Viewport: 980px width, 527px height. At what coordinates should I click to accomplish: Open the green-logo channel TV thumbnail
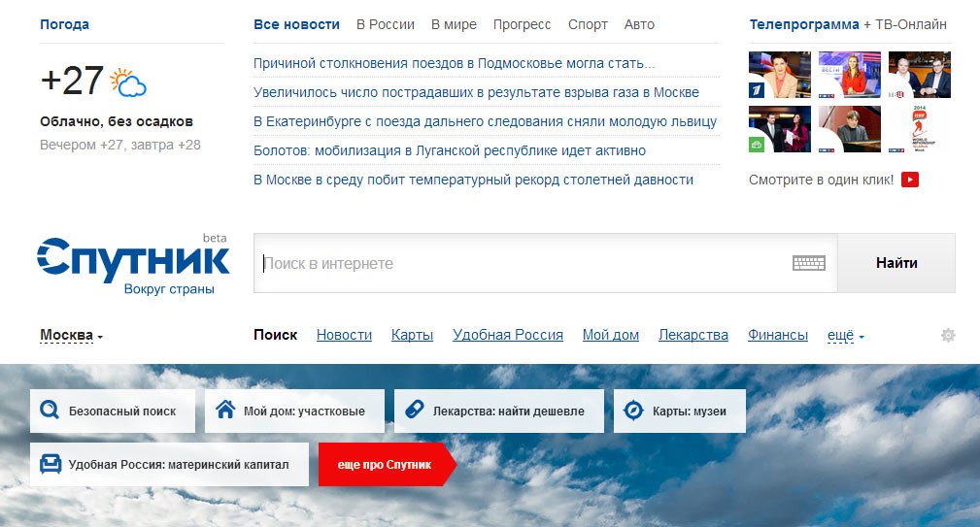(x=780, y=129)
